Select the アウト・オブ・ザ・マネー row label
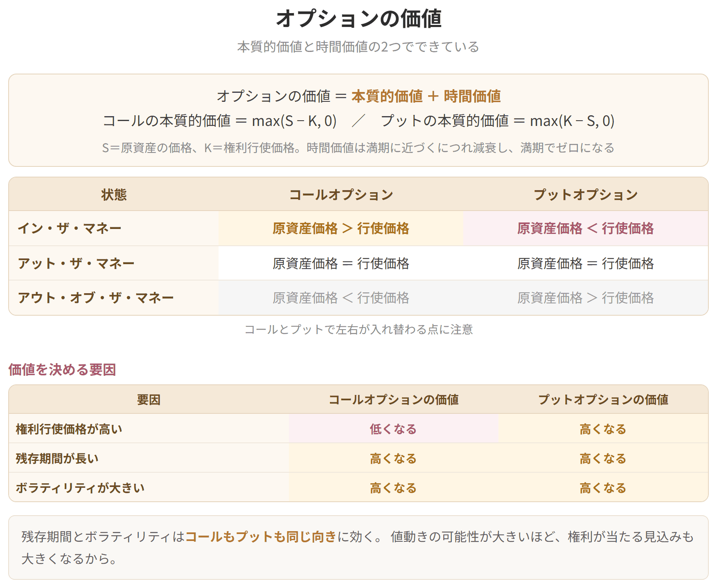The width and height of the screenshot is (717, 588). 114,297
